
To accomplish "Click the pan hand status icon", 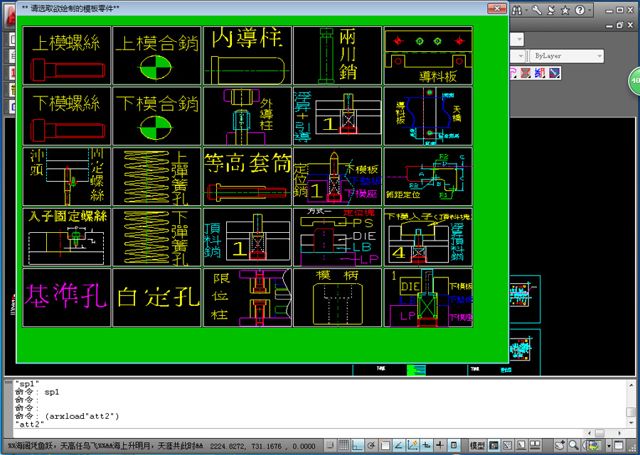I will point(560,445).
